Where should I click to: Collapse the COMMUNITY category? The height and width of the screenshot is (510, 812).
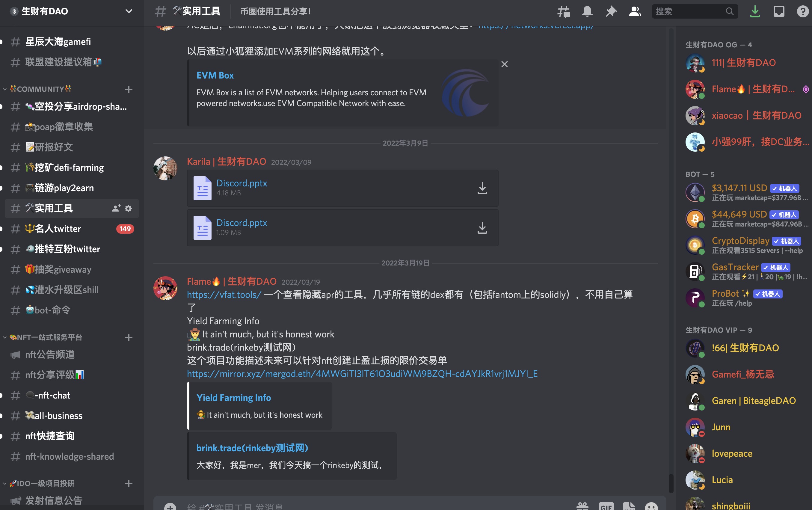[40, 89]
